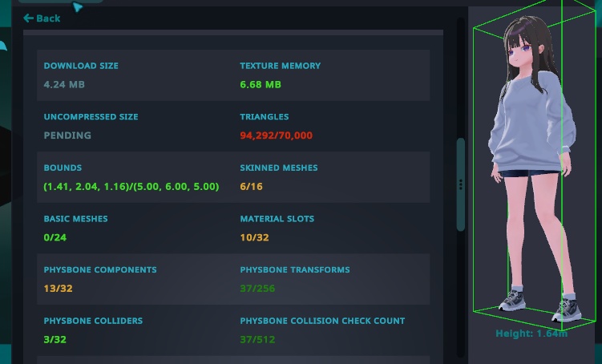Go back using the Back link
Viewport: 602px width, 364px height.
[x=42, y=18]
